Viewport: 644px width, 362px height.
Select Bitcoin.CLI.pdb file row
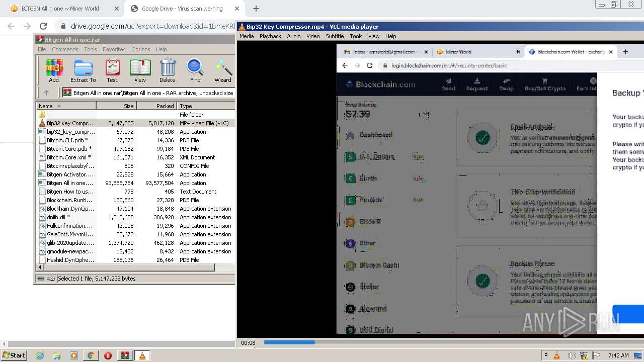(136, 140)
